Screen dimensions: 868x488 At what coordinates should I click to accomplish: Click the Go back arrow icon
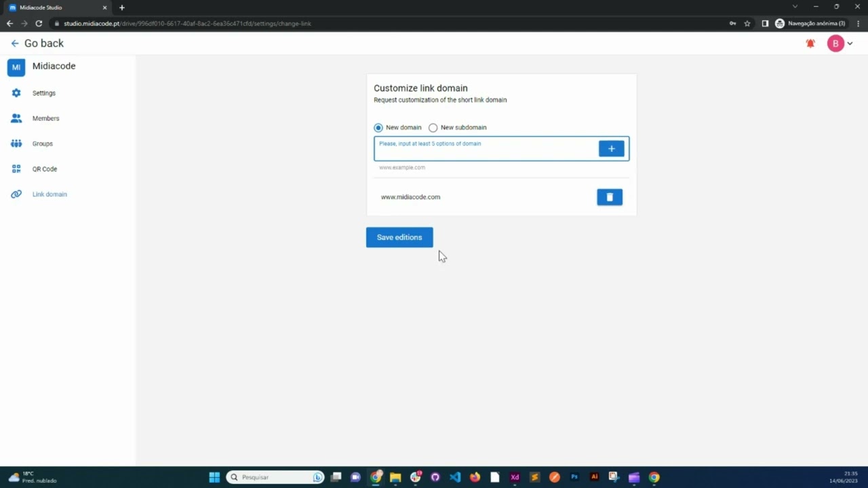15,43
